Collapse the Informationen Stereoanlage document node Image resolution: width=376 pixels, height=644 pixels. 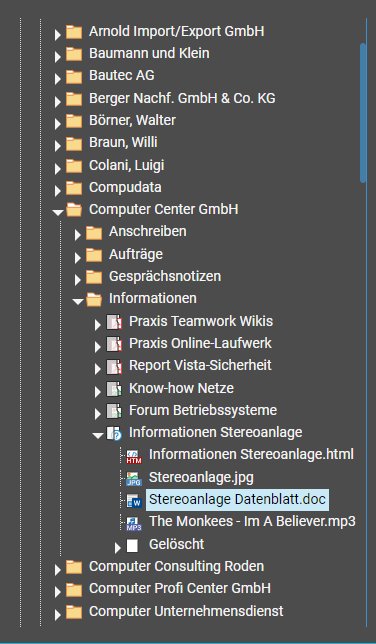pyautogui.click(x=98, y=435)
